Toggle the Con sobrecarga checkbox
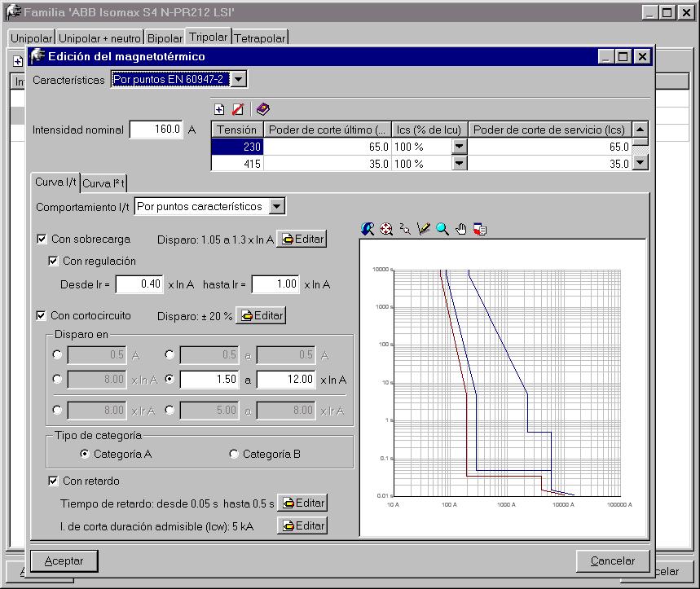Image resolution: width=700 pixels, height=589 pixels. click(x=42, y=240)
